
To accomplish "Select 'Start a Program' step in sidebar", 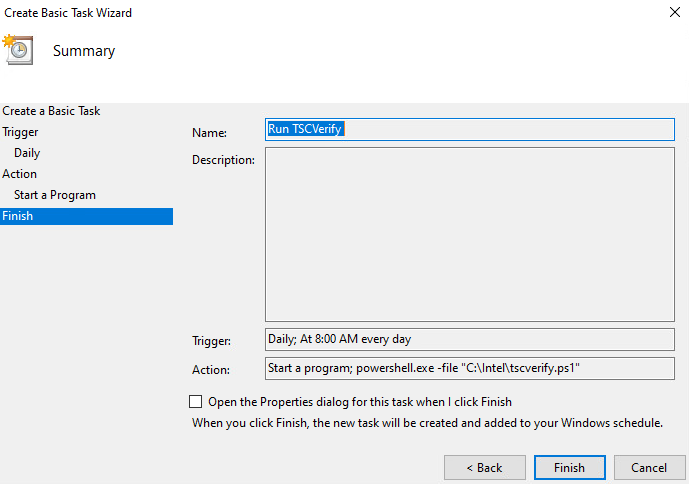I will click(55, 195).
